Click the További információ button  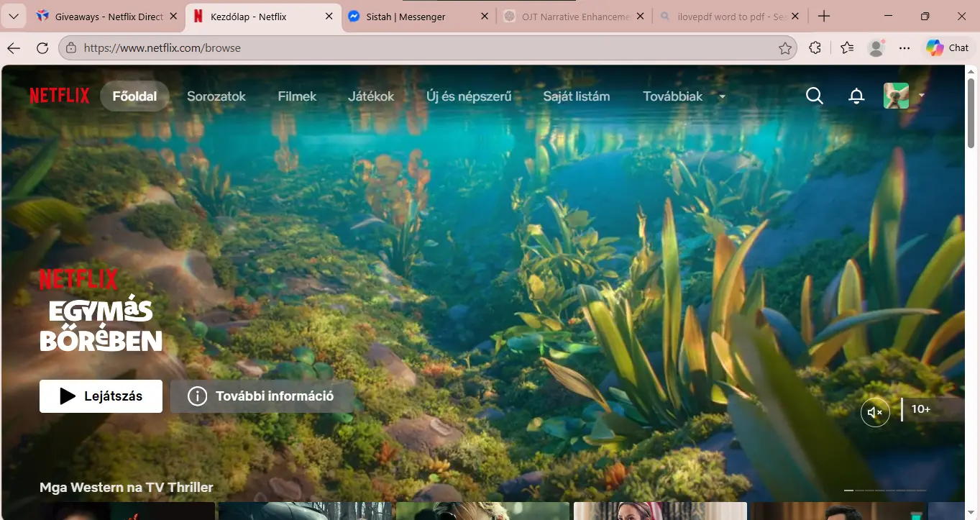click(262, 396)
